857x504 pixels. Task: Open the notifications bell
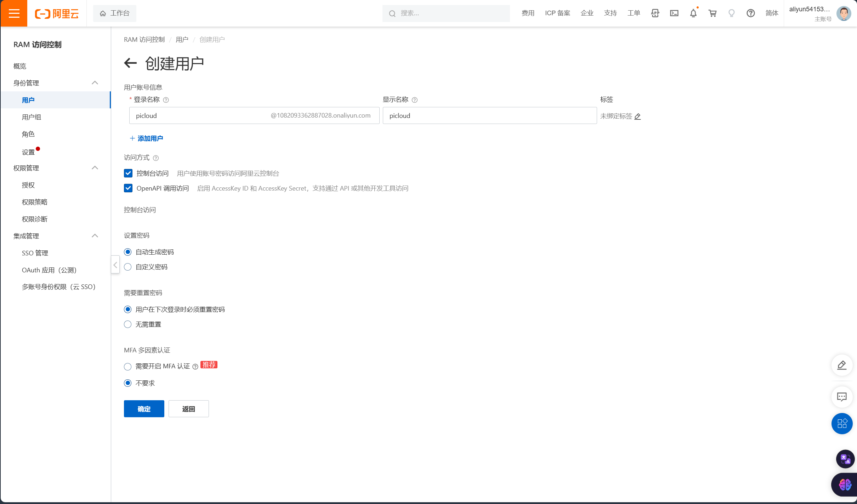tap(693, 13)
